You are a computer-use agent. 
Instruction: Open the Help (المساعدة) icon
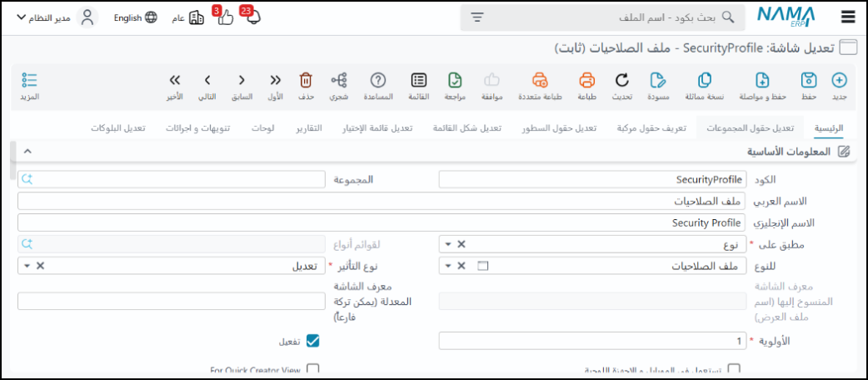[x=377, y=81]
